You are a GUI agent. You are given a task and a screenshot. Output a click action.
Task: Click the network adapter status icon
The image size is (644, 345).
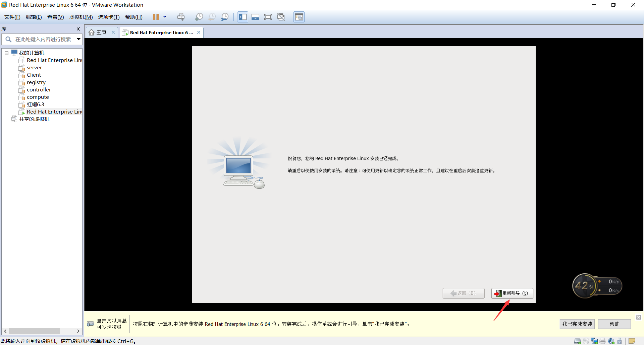594,341
